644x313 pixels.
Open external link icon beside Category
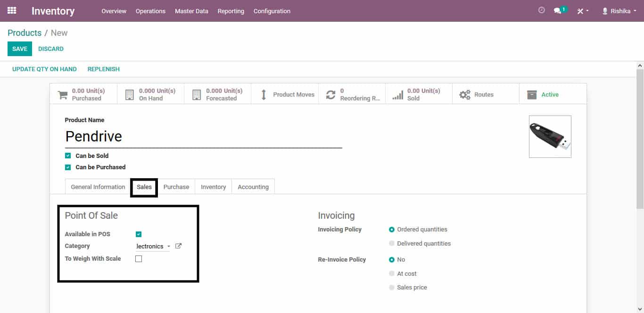(178, 246)
